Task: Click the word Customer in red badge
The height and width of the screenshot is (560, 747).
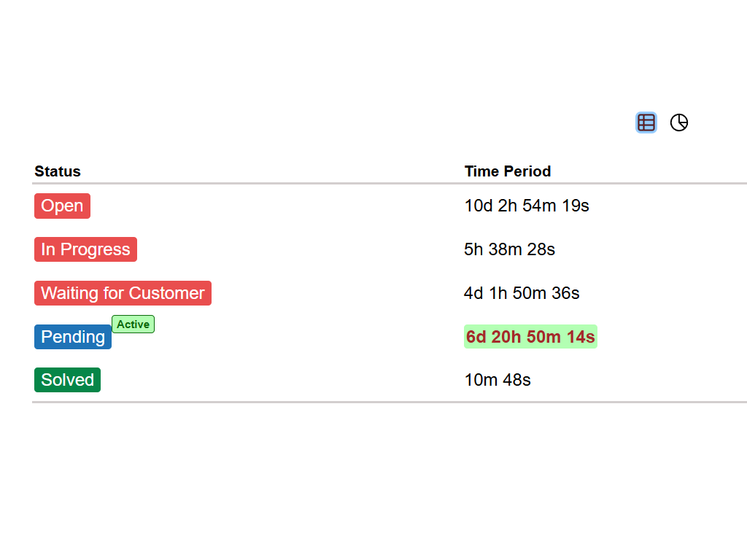Action: pyautogui.click(x=166, y=293)
